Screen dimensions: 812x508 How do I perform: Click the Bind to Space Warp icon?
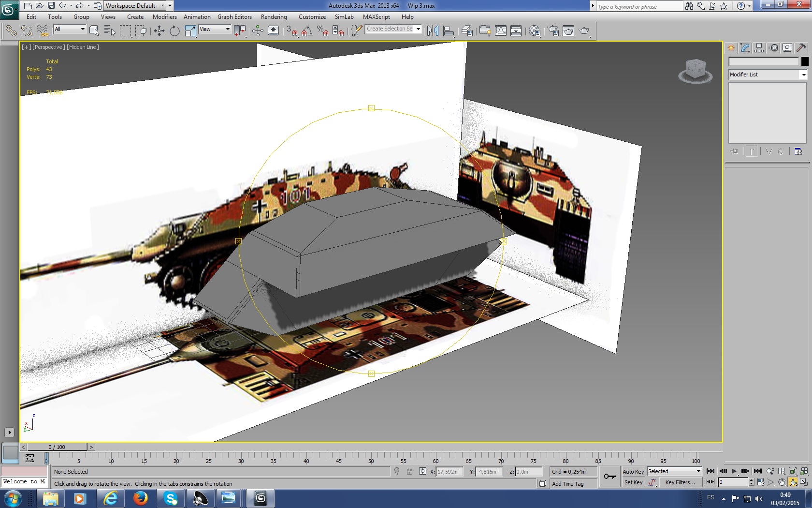(43, 31)
